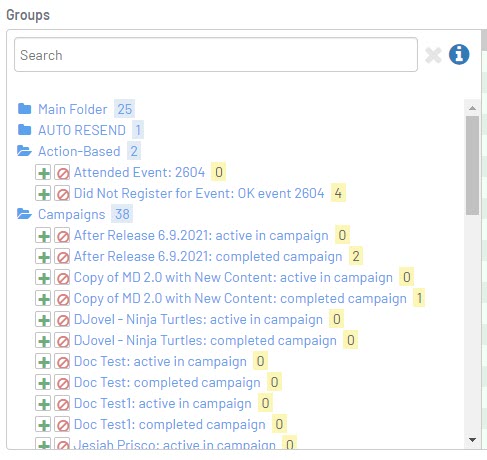Click the Search input field

(216, 55)
